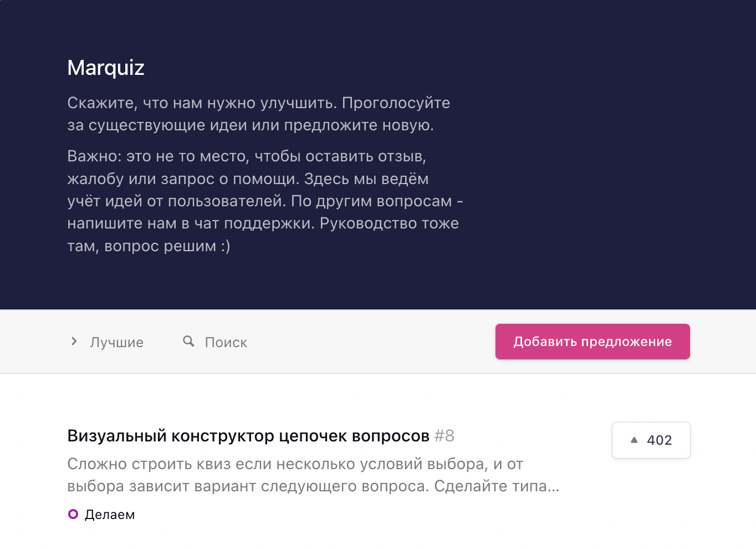The image size is (756, 549).
Task: Click the Скажите, что нам нужно улучшить text
Action: (x=202, y=103)
